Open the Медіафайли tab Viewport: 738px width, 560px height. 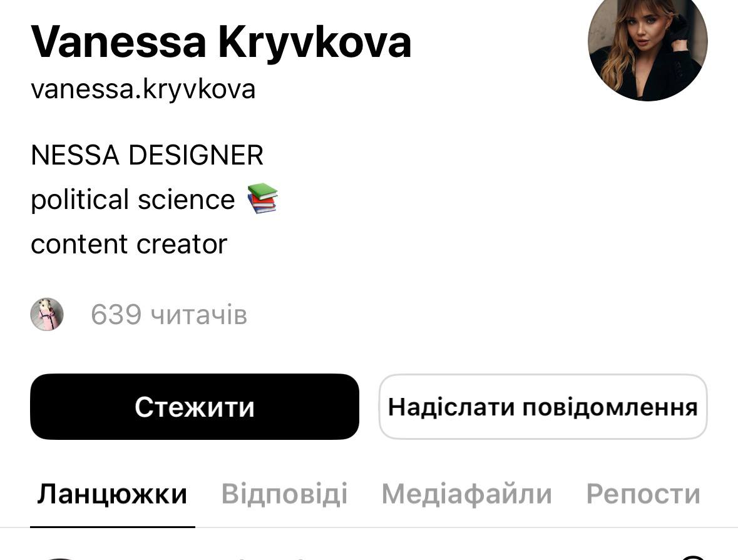coord(466,494)
